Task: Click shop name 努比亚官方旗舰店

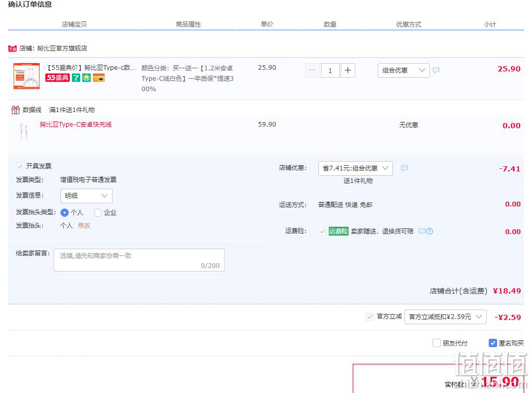Action: 62,48
